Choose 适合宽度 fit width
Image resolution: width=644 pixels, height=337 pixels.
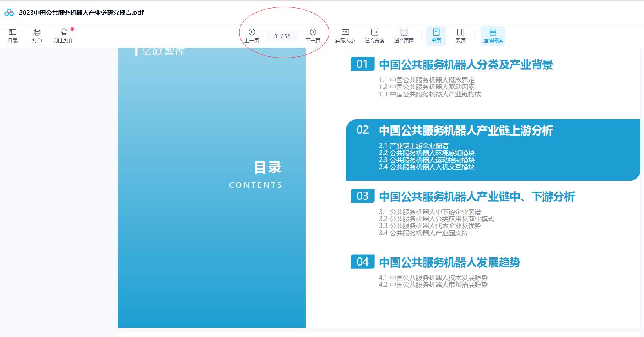375,36
